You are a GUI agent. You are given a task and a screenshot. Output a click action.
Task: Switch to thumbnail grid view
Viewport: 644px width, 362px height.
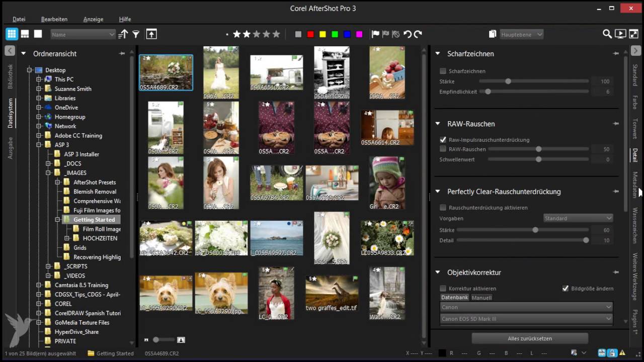tap(12, 34)
